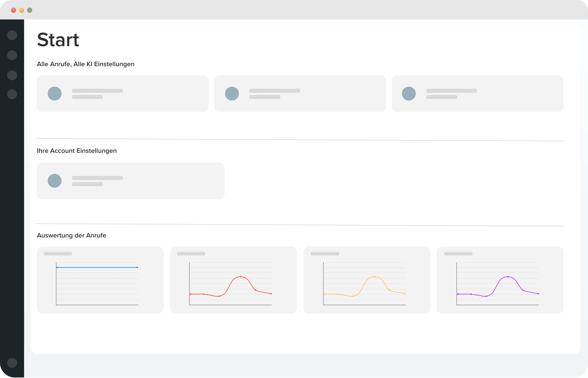588x378 pixels.
Task: Click the first dark sidebar circle icon
Action: click(12, 35)
